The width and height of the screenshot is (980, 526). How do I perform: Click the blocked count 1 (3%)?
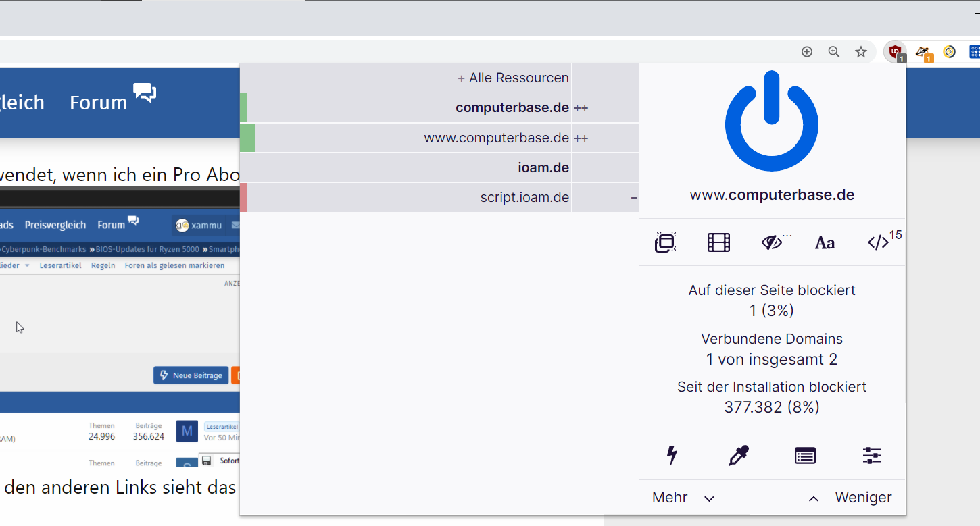coord(772,311)
